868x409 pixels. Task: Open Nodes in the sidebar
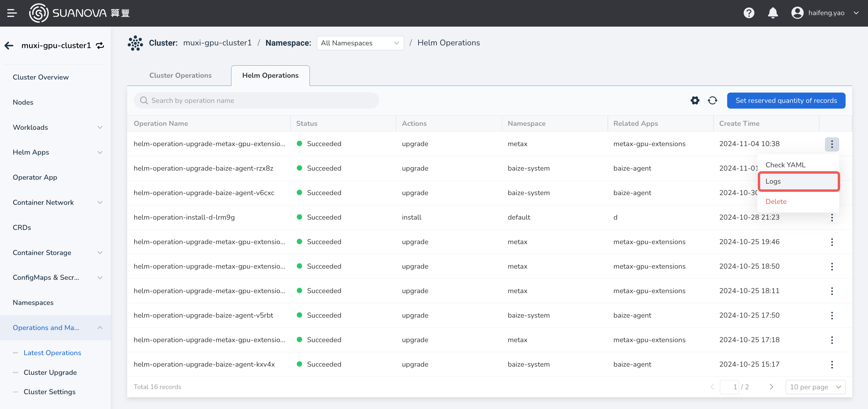pyautogui.click(x=23, y=102)
